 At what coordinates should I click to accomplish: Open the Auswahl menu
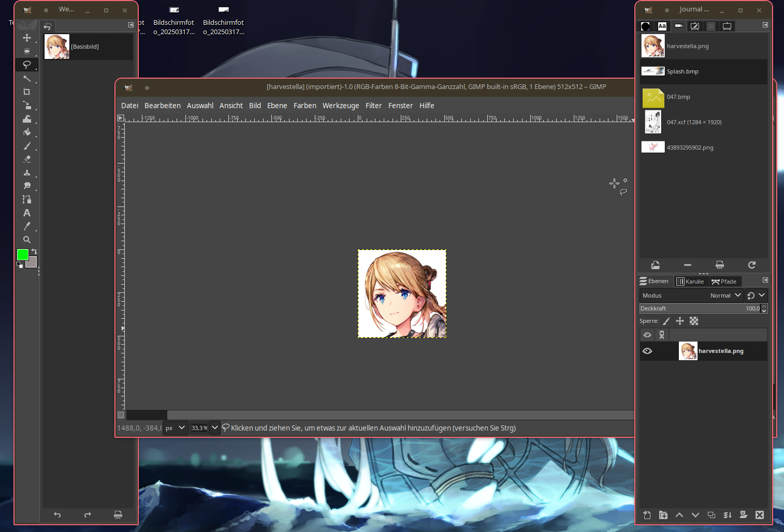200,106
